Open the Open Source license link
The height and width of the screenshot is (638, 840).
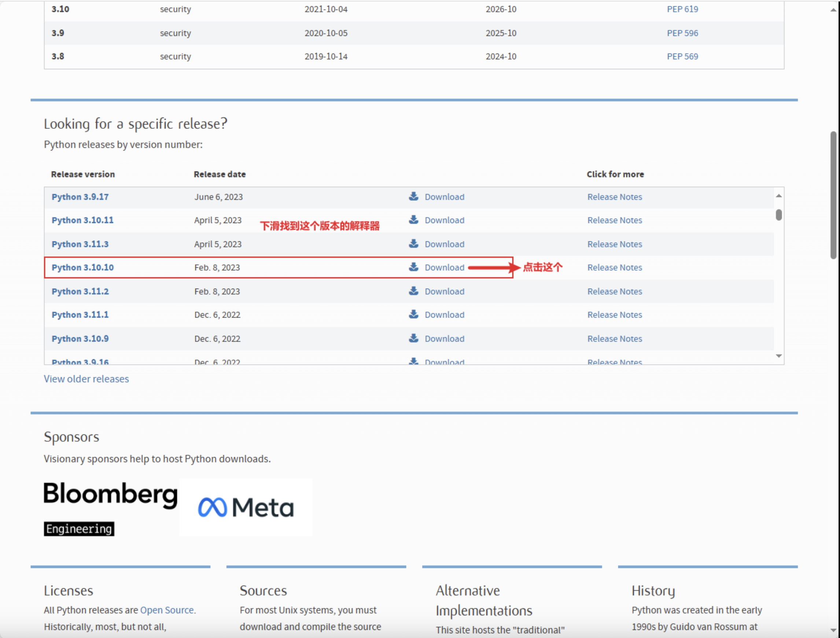tap(167, 610)
